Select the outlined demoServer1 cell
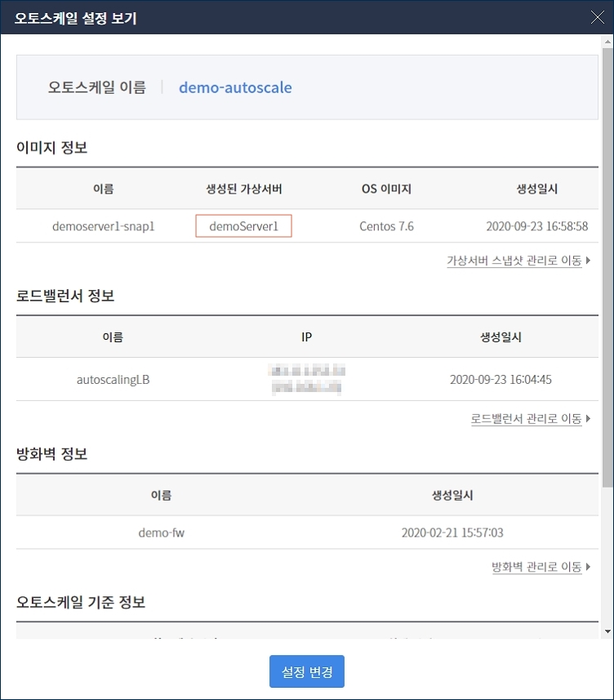This screenshot has width=614, height=700. [x=243, y=226]
